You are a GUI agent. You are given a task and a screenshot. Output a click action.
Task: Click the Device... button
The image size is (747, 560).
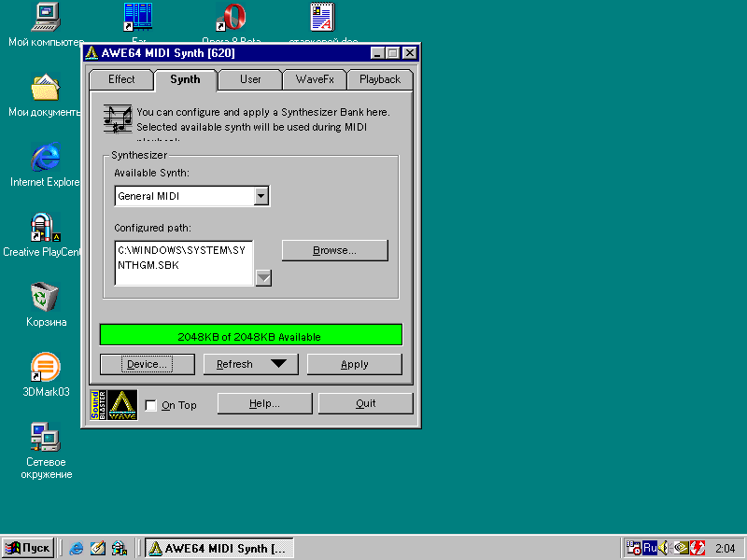[148, 364]
